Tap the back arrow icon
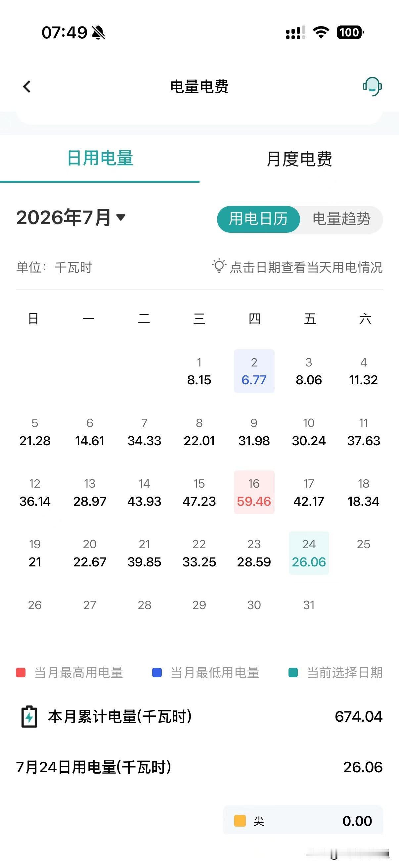399x868 pixels. click(26, 87)
